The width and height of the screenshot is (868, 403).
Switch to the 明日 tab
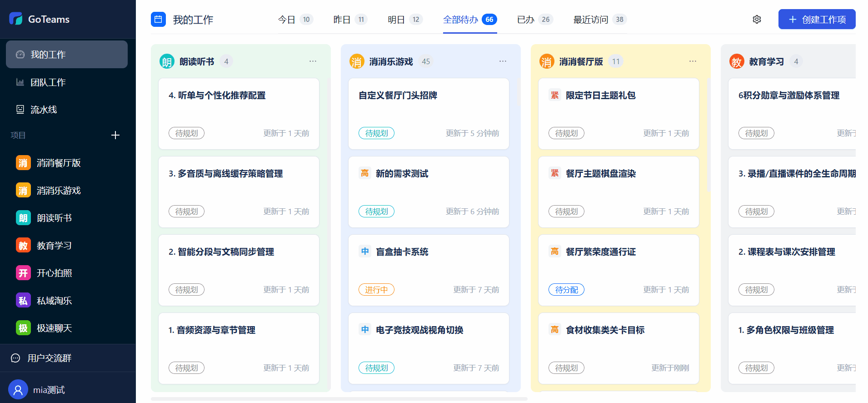coord(405,20)
